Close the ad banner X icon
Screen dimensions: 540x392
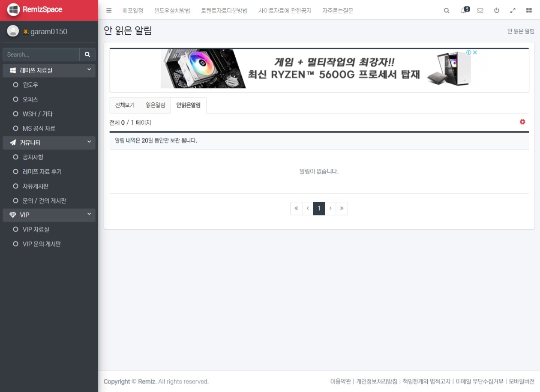475,52
